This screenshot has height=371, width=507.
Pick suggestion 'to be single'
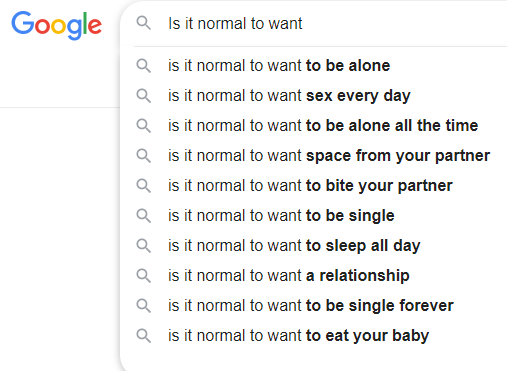[314, 216]
